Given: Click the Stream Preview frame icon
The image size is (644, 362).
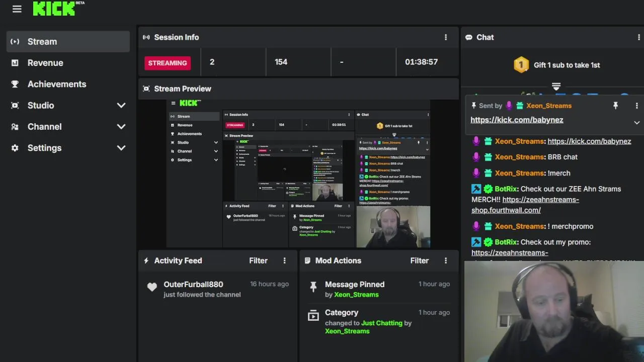Looking at the screenshot, I should (x=146, y=88).
